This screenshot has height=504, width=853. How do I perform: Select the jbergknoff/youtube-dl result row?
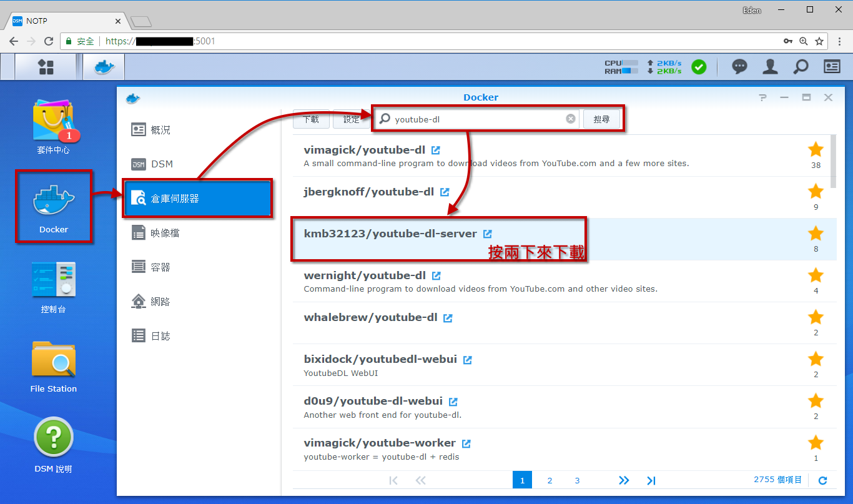click(565, 197)
